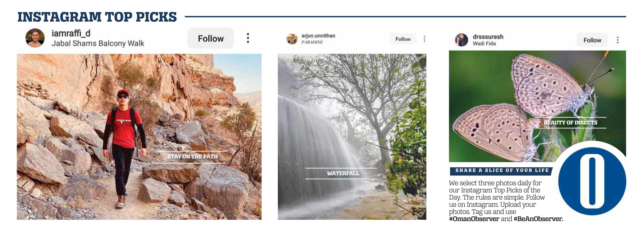Open three-dot menu on arjun.unnithan post

[x=424, y=39]
